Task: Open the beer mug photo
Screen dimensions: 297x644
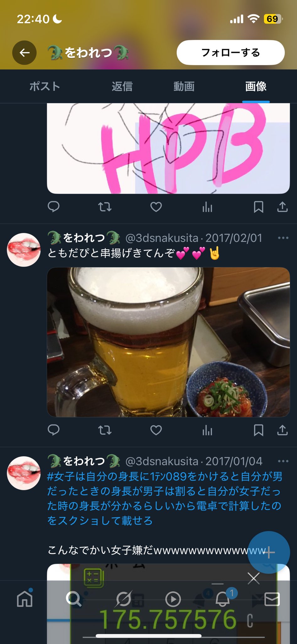Action: pyautogui.click(x=168, y=342)
